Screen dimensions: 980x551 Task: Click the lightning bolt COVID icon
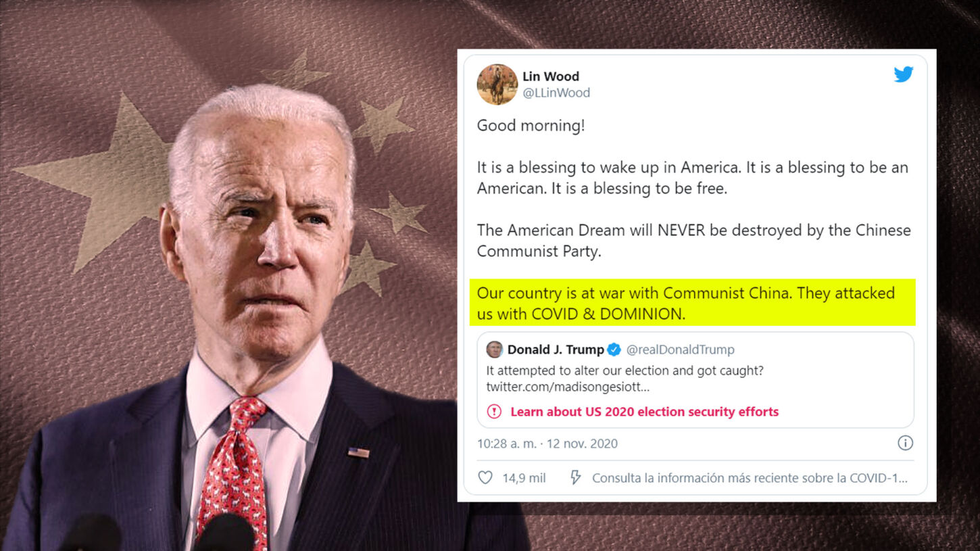pos(575,478)
